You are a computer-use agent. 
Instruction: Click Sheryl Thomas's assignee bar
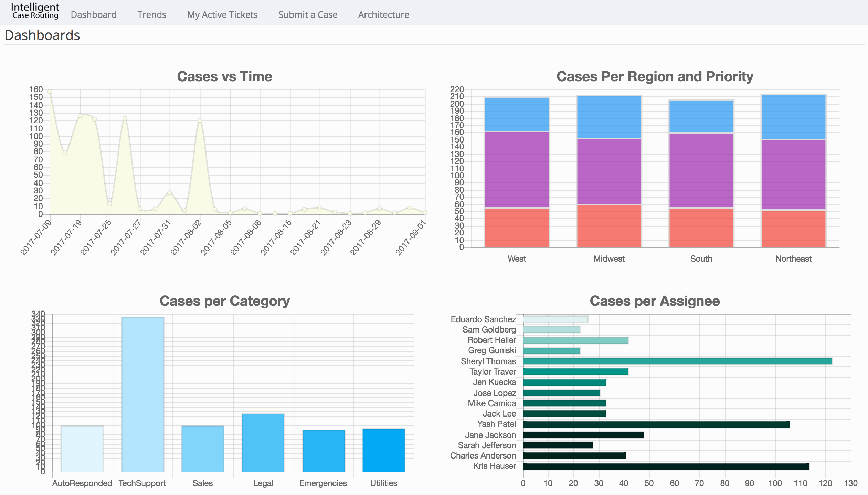pyautogui.click(x=678, y=361)
